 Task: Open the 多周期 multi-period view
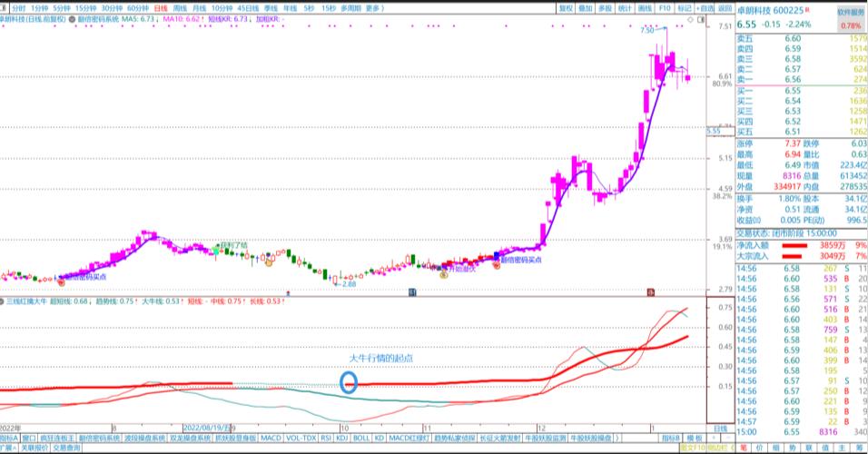[351, 8]
